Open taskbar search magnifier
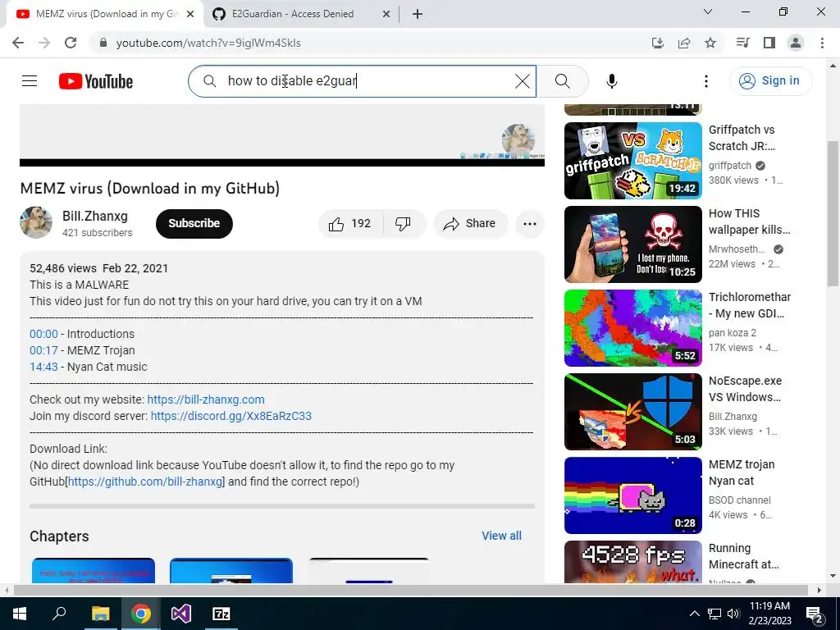This screenshot has width=840, height=630. click(59, 614)
